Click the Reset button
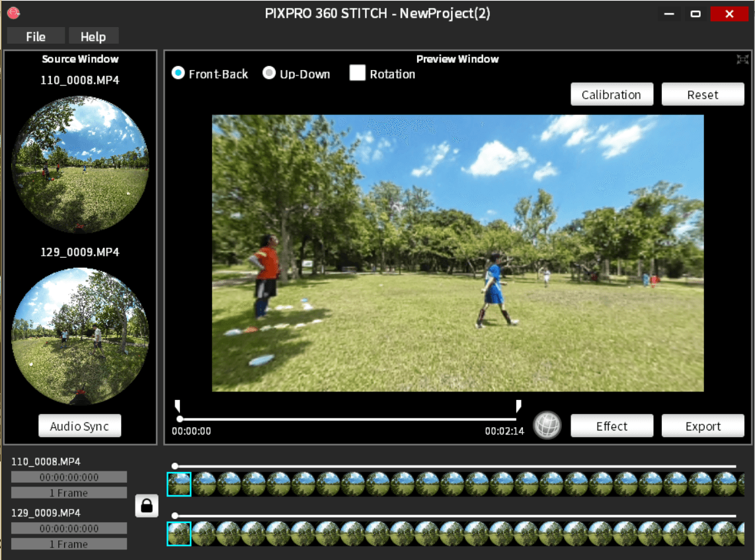 703,95
